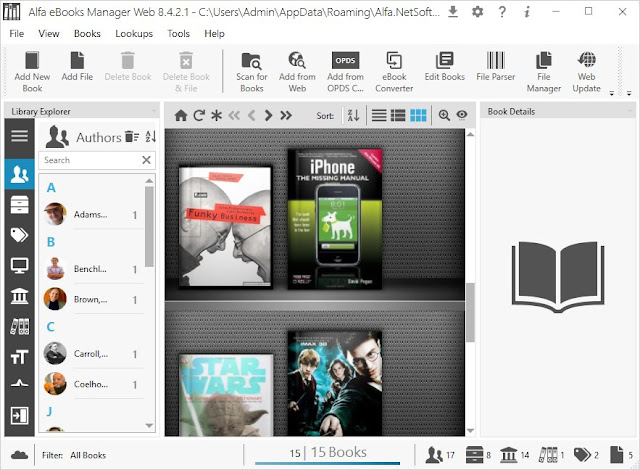Open the monitor icon sidebar section
640x470 pixels.
20,266
